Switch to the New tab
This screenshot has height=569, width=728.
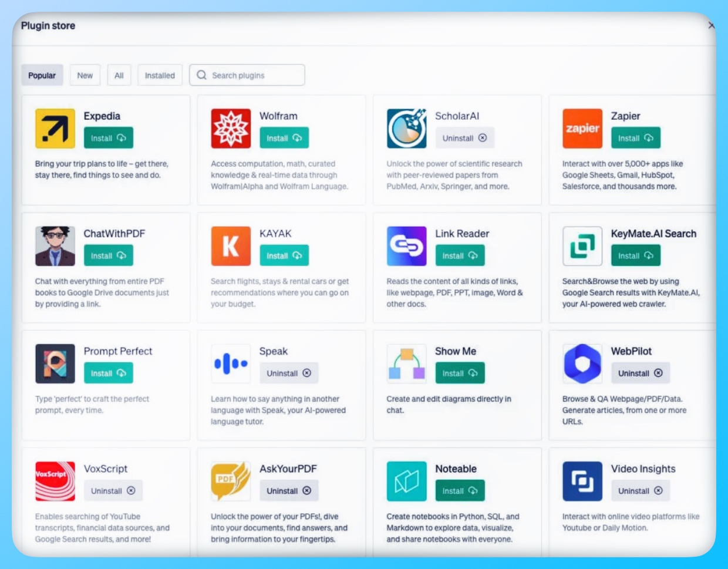(85, 75)
